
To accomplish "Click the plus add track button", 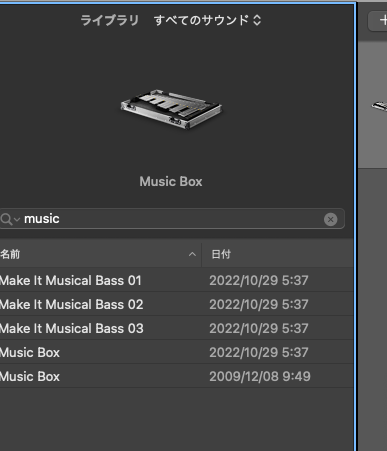I will pos(379,21).
